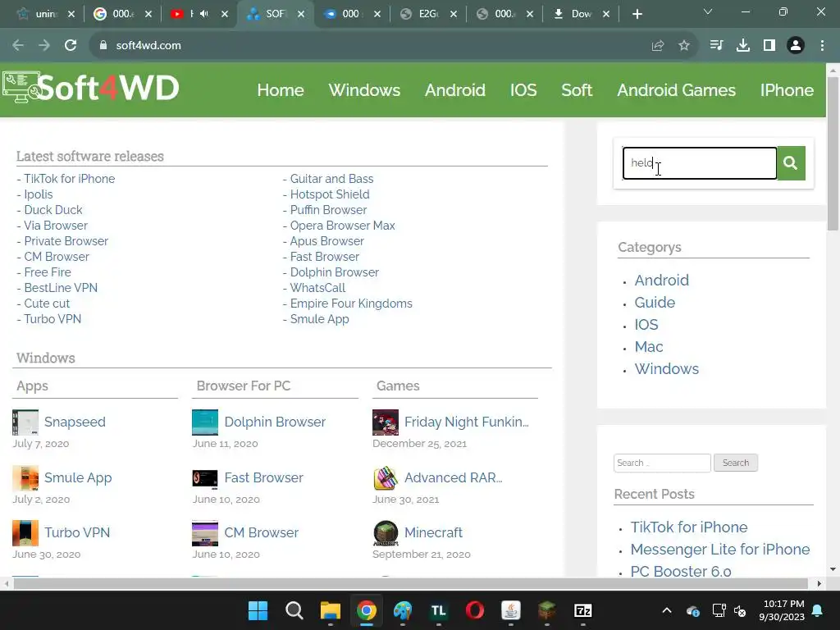Go back to previous page
This screenshot has height=630, width=840.
(18, 46)
